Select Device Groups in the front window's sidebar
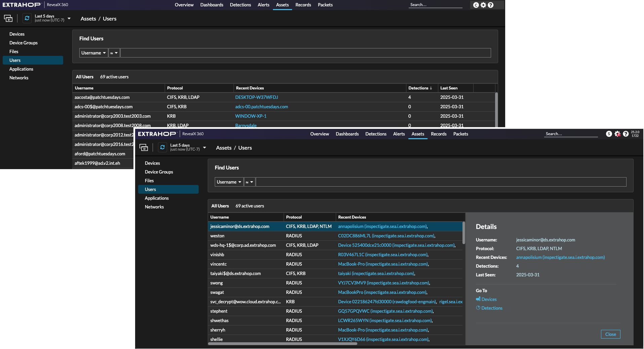 [x=168, y=172]
